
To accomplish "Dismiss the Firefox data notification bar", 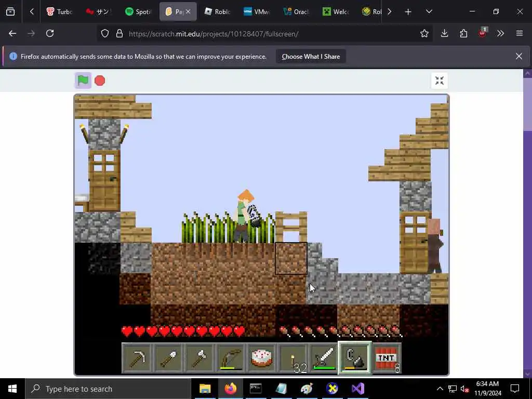I will [519, 56].
